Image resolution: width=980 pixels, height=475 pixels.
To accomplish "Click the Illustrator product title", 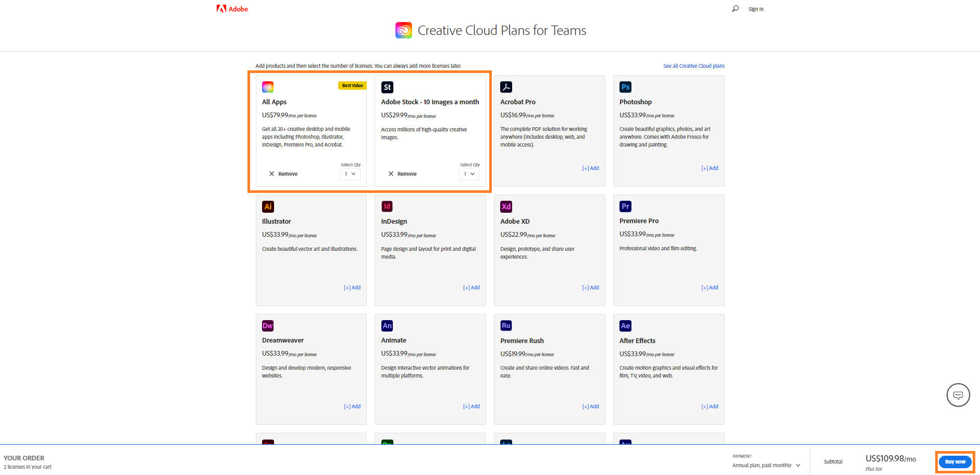I will tap(277, 222).
